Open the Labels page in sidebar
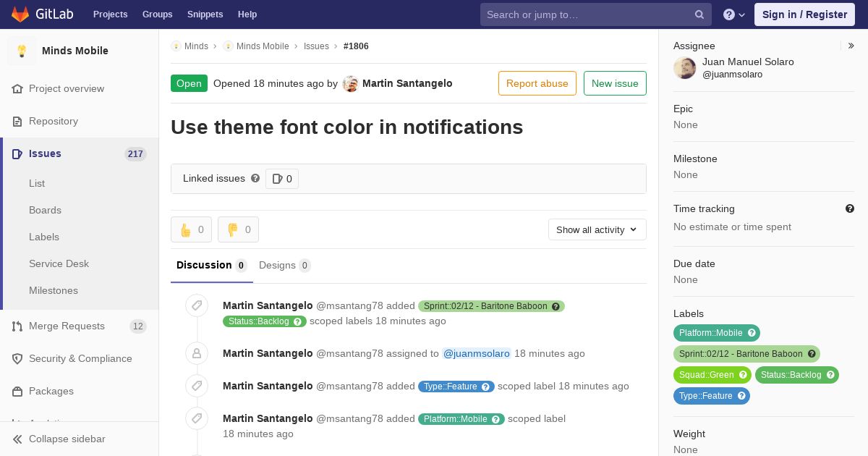The image size is (868, 456). (44, 237)
